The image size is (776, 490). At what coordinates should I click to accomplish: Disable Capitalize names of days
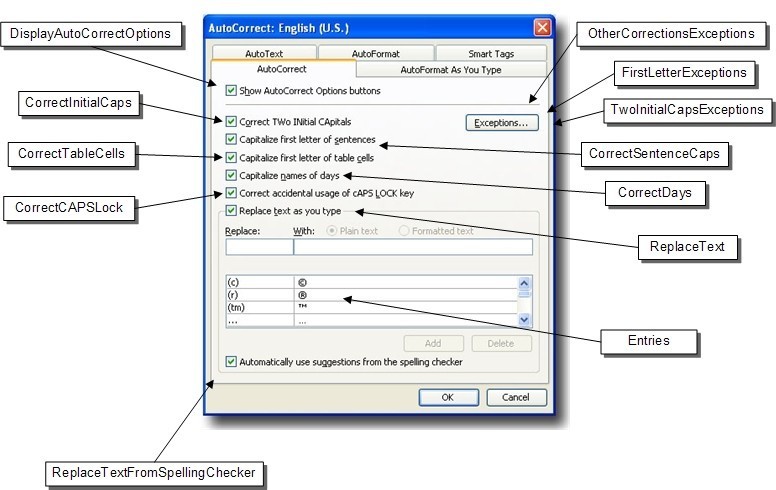click(x=231, y=175)
